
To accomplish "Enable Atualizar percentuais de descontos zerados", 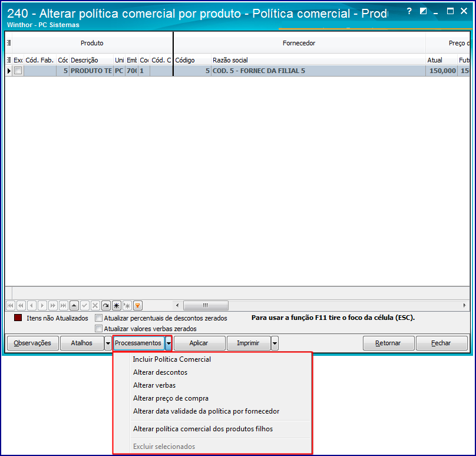I will [98, 318].
